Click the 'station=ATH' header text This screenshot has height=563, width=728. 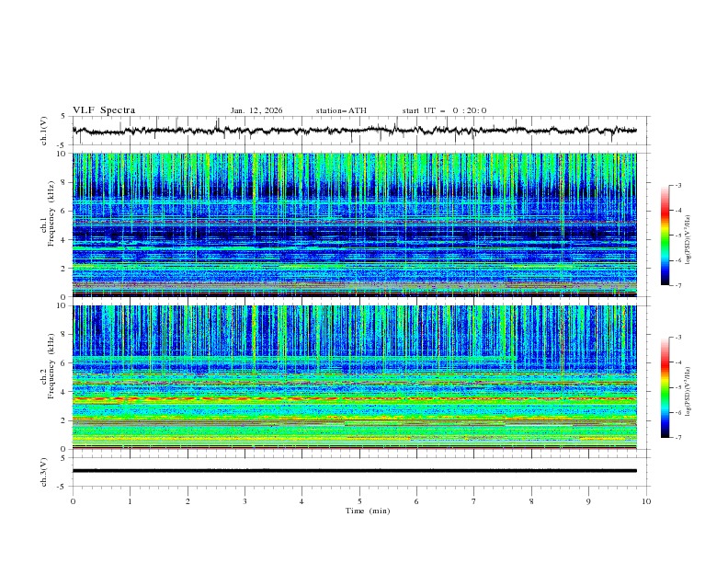(x=341, y=110)
